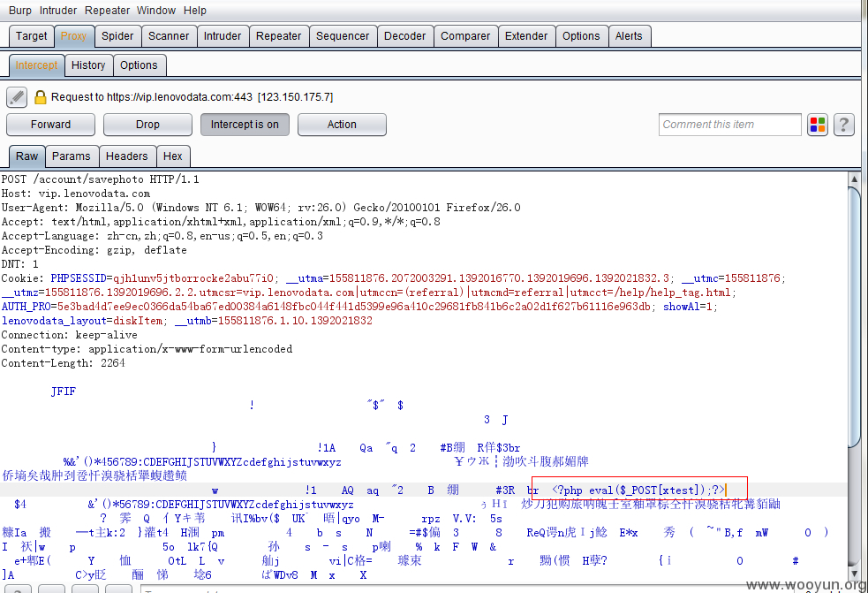The height and width of the screenshot is (593, 868).
Task: Switch to the Spider tab
Action: [117, 36]
